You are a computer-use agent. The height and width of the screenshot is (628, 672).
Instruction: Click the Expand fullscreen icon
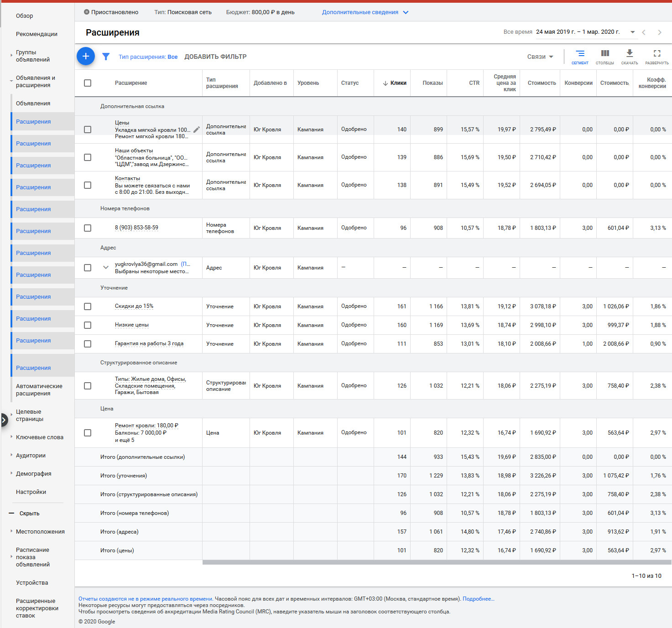point(657,57)
